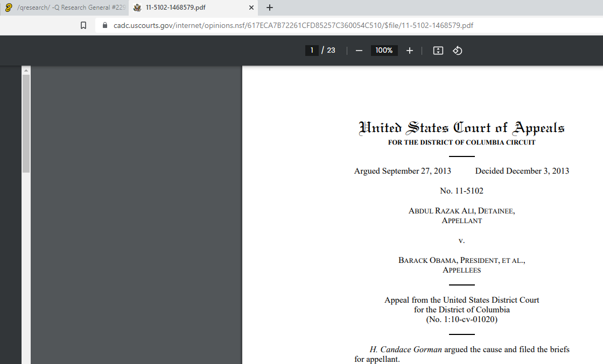The width and height of the screenshot is (603, 364).
Task: Open a new browser tab
Action: pyautogui.click(x=270, y=8)
